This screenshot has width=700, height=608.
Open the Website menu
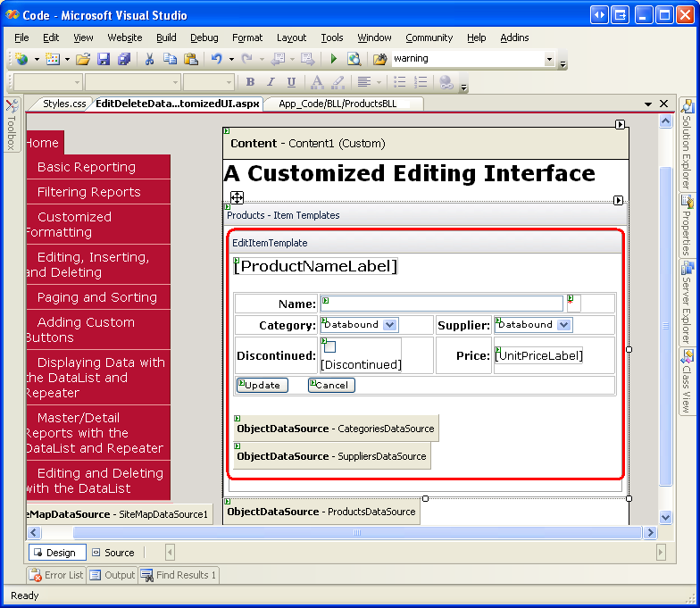click(x=125, y=37)
